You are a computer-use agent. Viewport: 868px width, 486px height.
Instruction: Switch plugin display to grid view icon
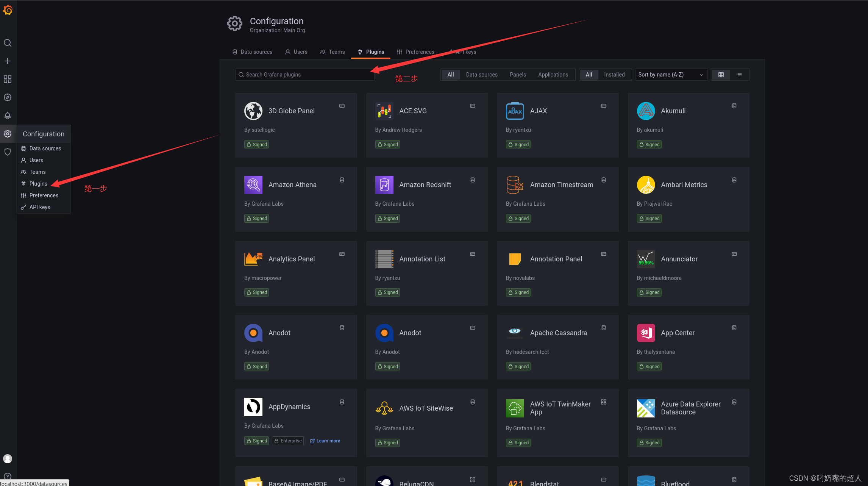point(721,75)
